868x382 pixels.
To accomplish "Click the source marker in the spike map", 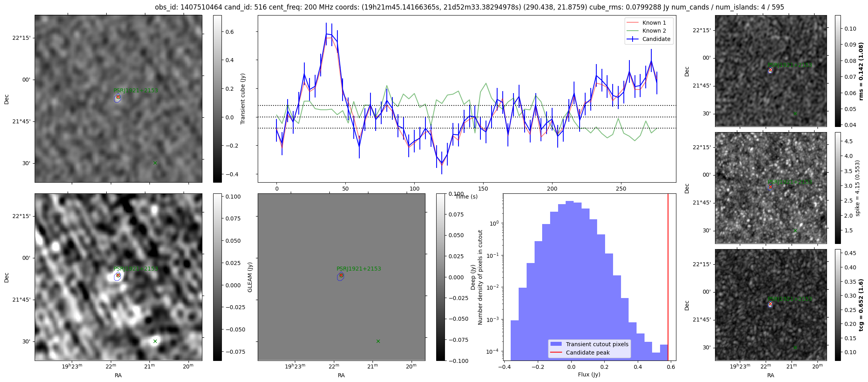I will [x=770, y=187].
